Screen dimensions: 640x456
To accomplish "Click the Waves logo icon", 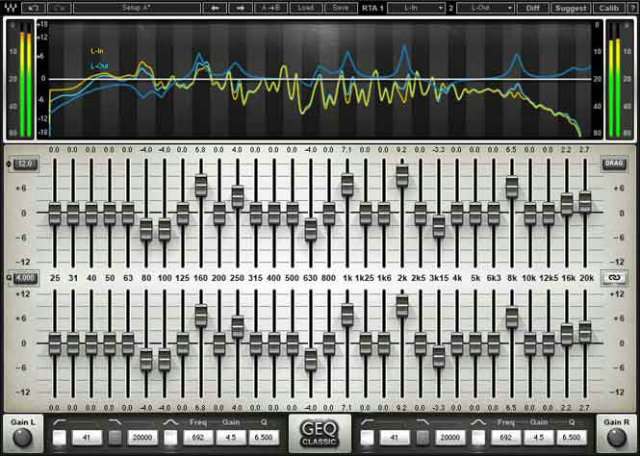I will (x=11, y=7).
